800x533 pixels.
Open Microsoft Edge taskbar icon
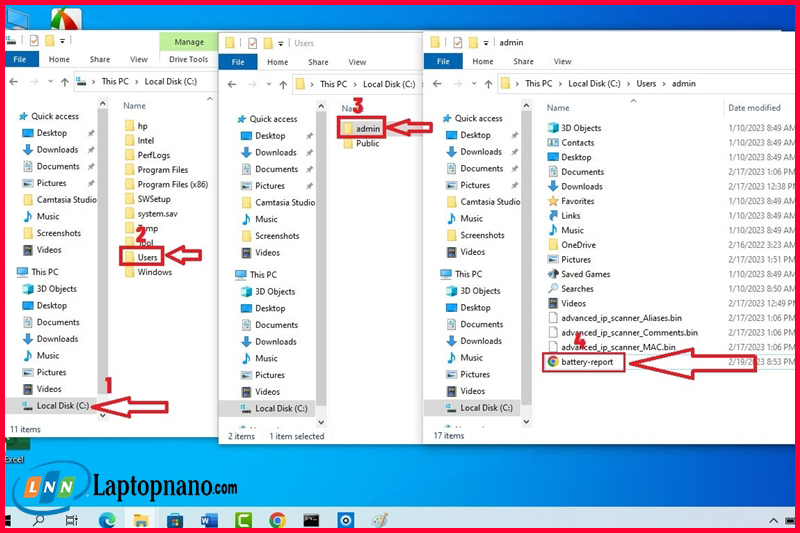107,520
